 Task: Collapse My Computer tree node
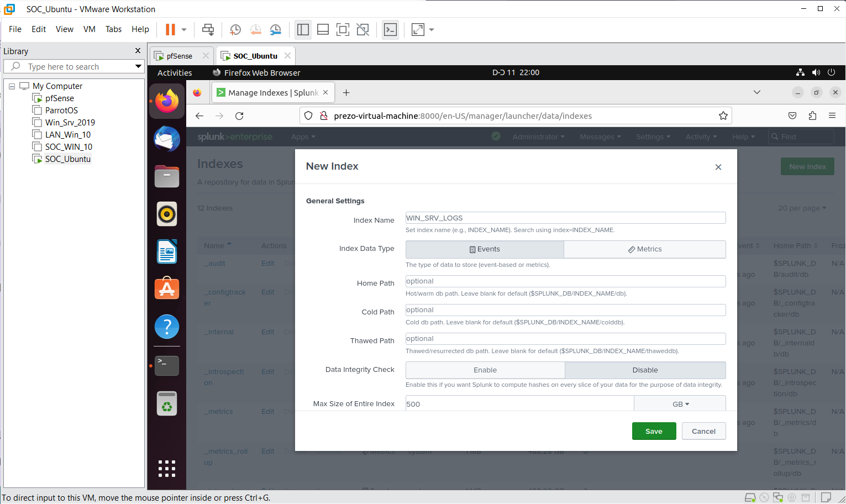[12, 86]
